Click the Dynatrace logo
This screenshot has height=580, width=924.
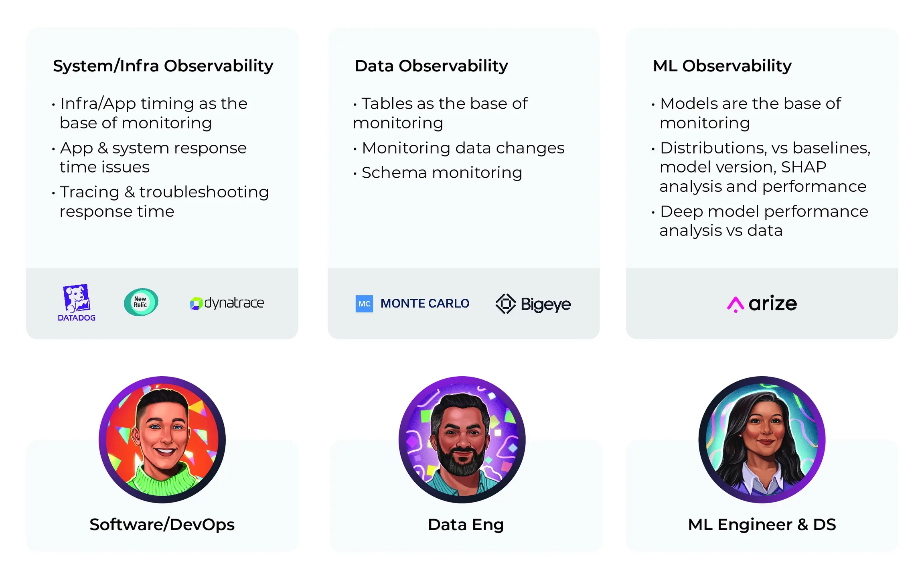point(227,303)
